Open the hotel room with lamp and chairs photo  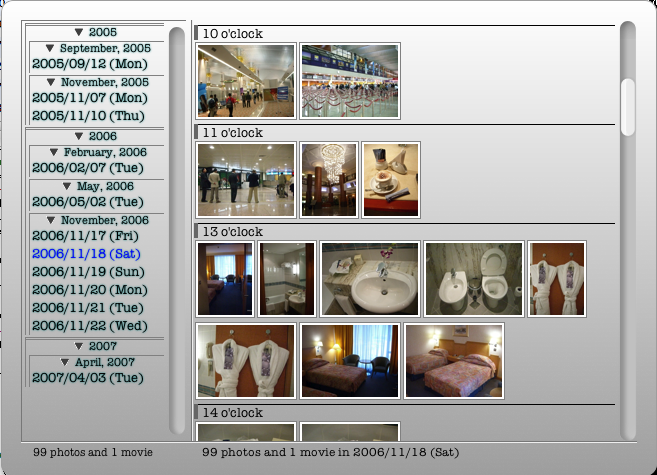pyautogui.click(x=350, y=361)
